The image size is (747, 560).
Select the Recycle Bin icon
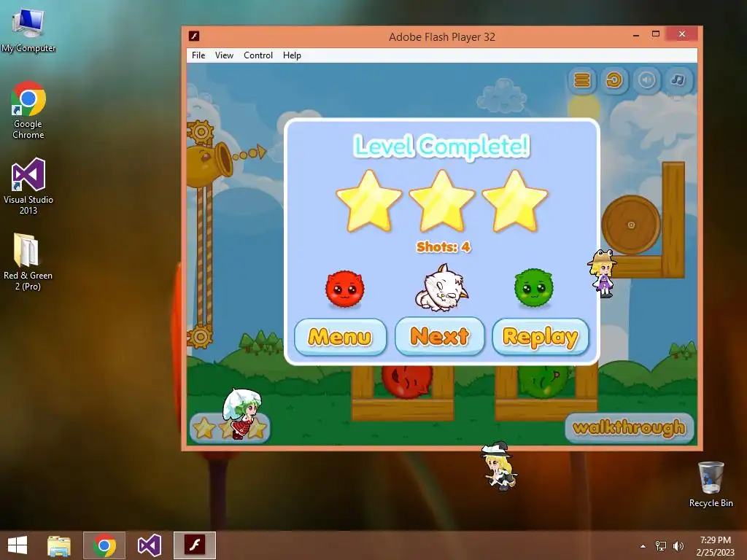(x=711, y=484)
